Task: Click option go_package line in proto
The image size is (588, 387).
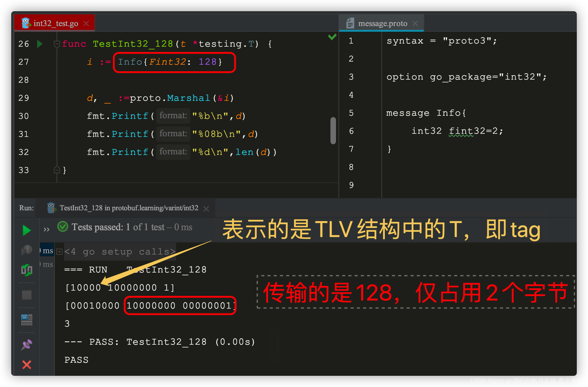Action: [466, 77]
